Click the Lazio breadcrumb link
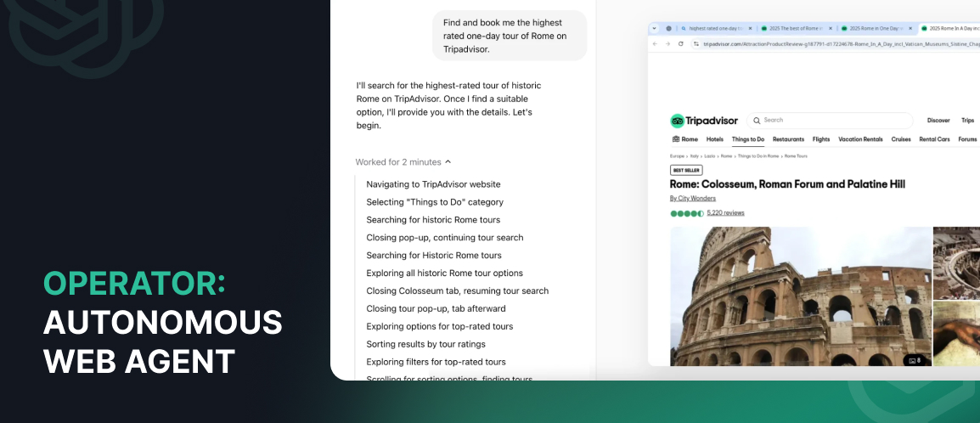This screenshot has width=980, height=423. [x=709, y=155]
